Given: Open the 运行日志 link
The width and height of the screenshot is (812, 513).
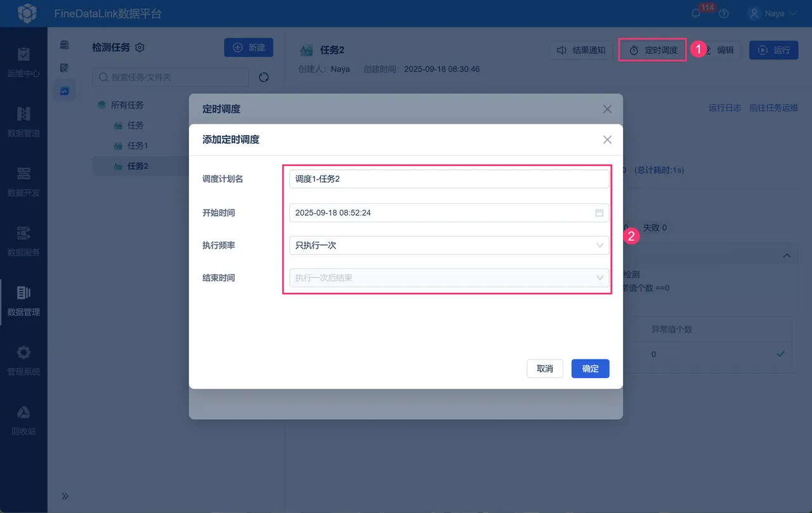Looking at the screenshot, I should coord(724,108).
